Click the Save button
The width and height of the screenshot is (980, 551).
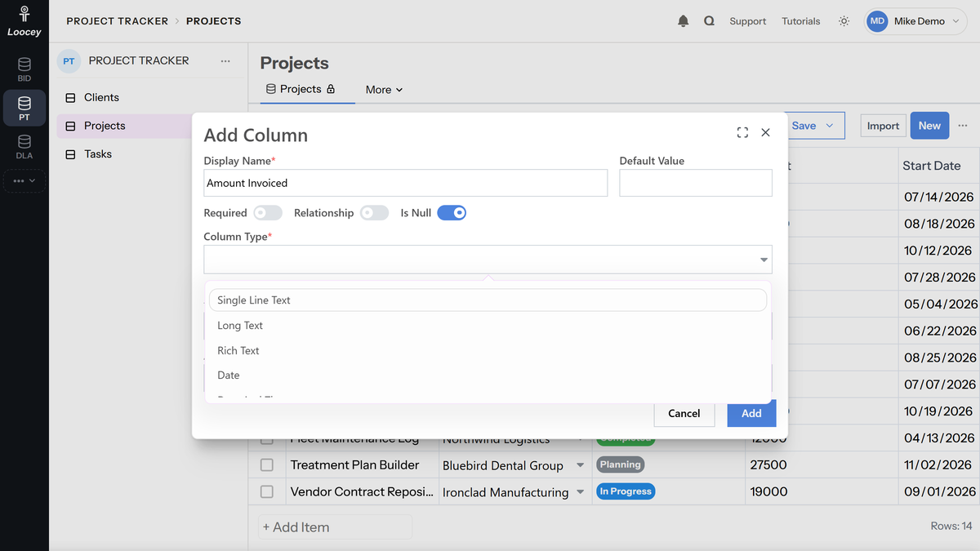coord(804,126)
